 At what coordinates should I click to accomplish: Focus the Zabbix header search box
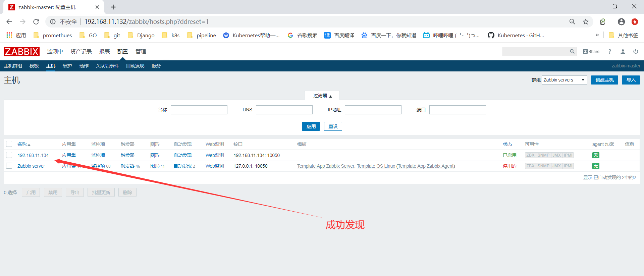point(536,51)
